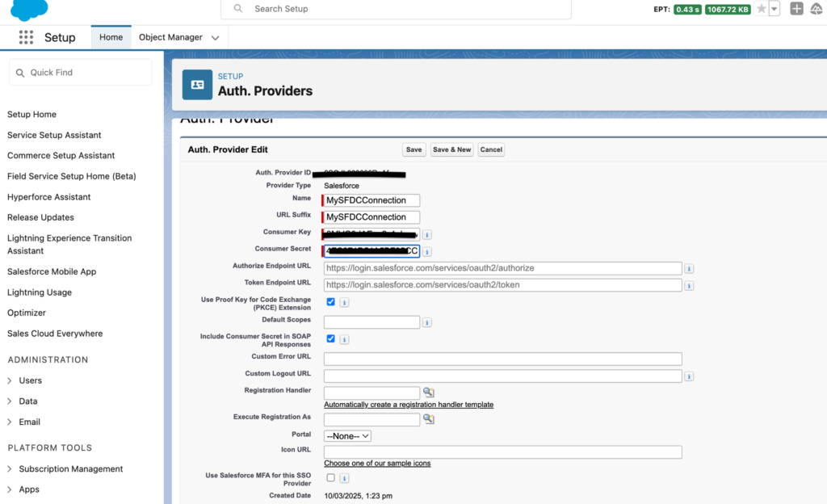Open the App Launcher grid icon

pos(26,37)
